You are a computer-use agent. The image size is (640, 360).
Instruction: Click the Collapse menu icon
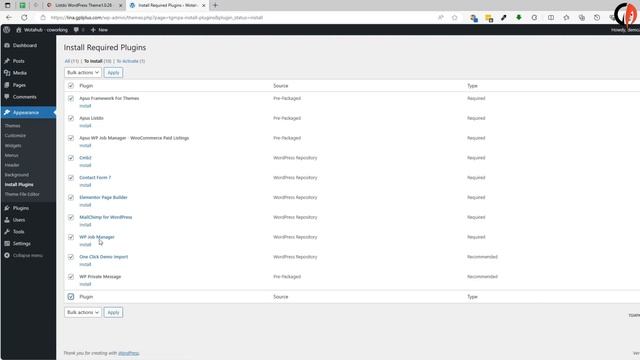point(7,255)
